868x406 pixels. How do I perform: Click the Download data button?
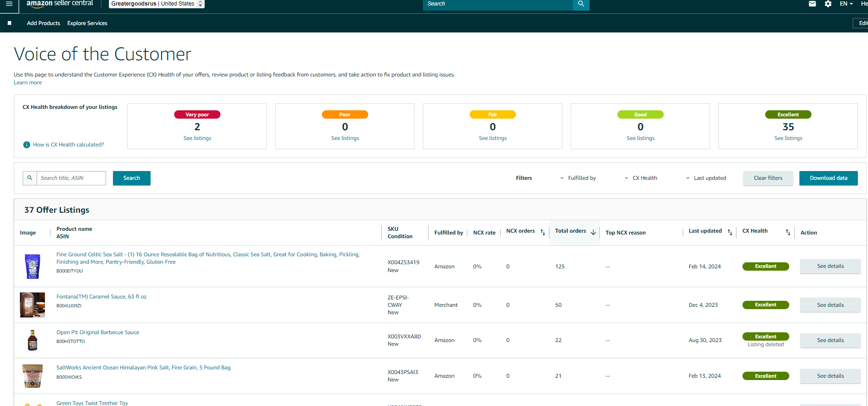829,178
